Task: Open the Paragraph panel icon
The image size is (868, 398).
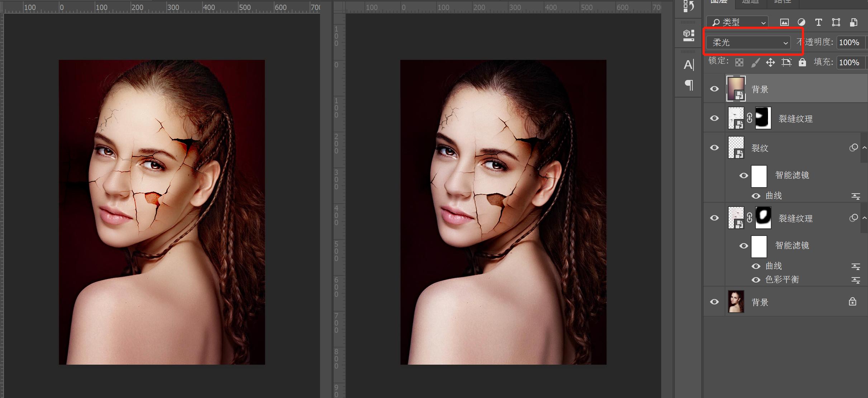Action: (x=688, y=85)
